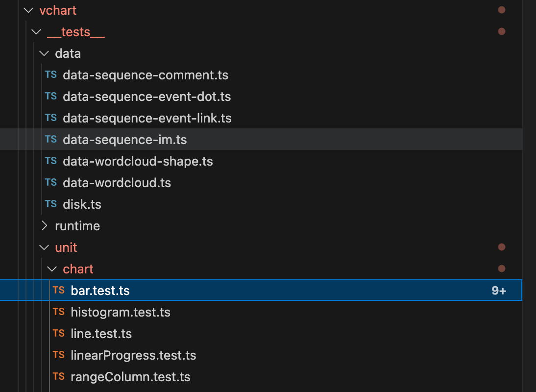Open data-wordcloud.ts file
Screen dimensions: 536x392
click(x=261, y=182)
